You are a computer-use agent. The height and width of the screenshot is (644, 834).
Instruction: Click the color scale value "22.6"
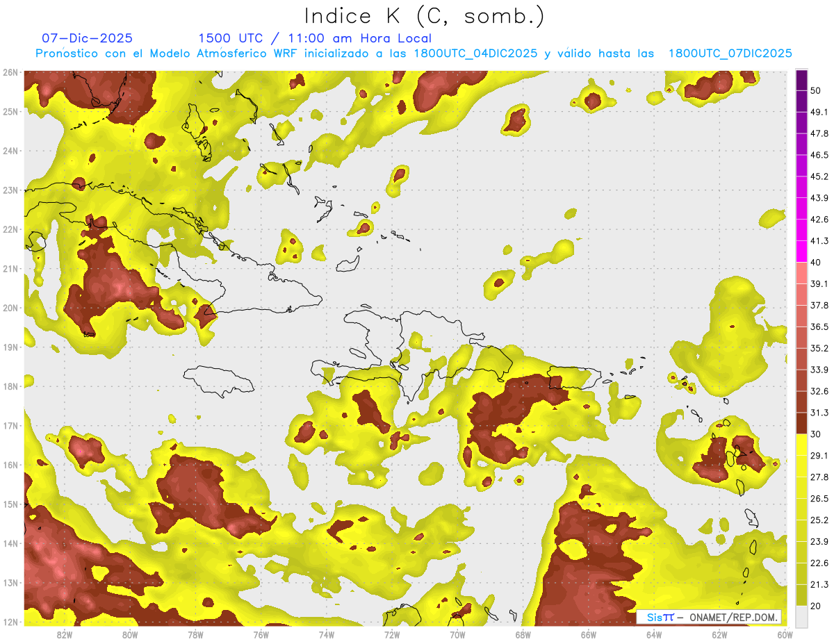pos(819,563)
